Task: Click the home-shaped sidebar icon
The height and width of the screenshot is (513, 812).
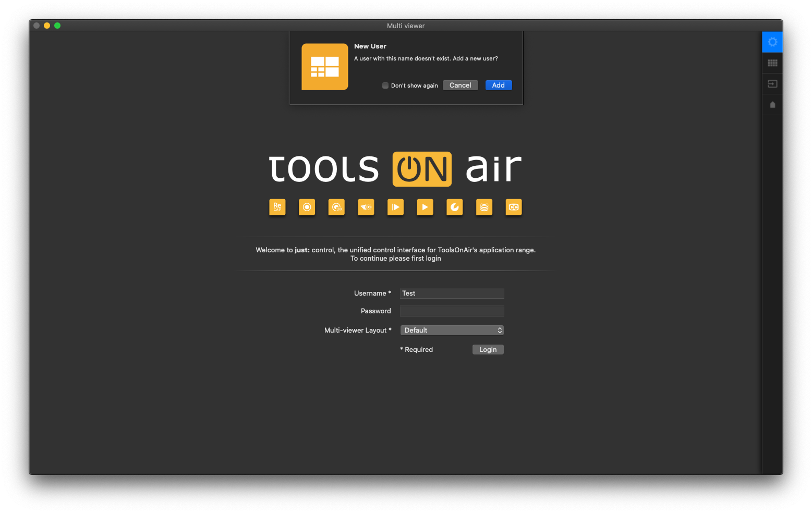Action: point(772,105)
